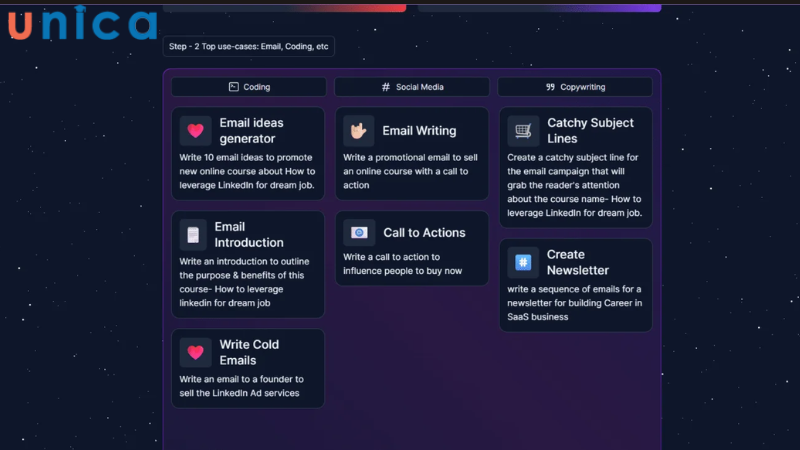Click the Unica logo
This screenshot has height=450, width=800.
pos(83,23)
